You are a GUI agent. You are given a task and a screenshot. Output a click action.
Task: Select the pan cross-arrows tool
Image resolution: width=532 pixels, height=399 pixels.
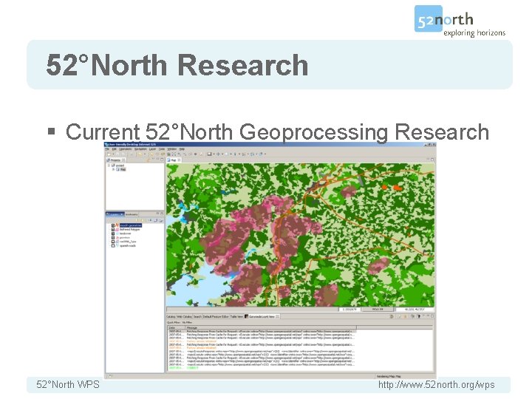[x=218, y=154]
